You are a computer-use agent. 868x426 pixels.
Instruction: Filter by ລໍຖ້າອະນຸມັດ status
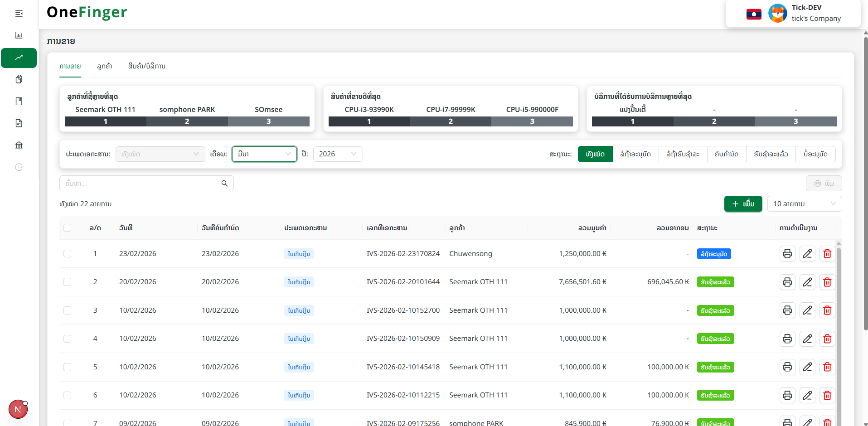coord(635,154)
